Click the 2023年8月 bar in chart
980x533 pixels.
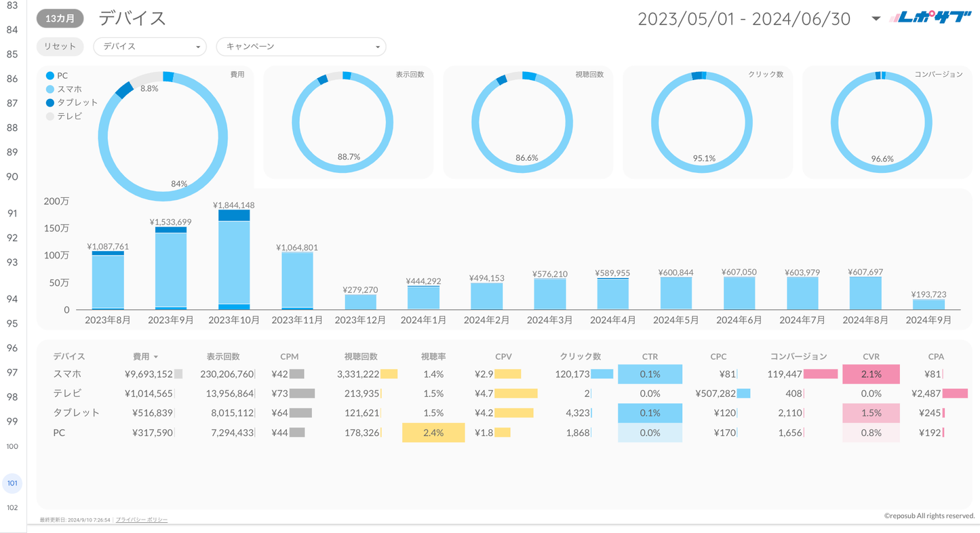[108, 281]
